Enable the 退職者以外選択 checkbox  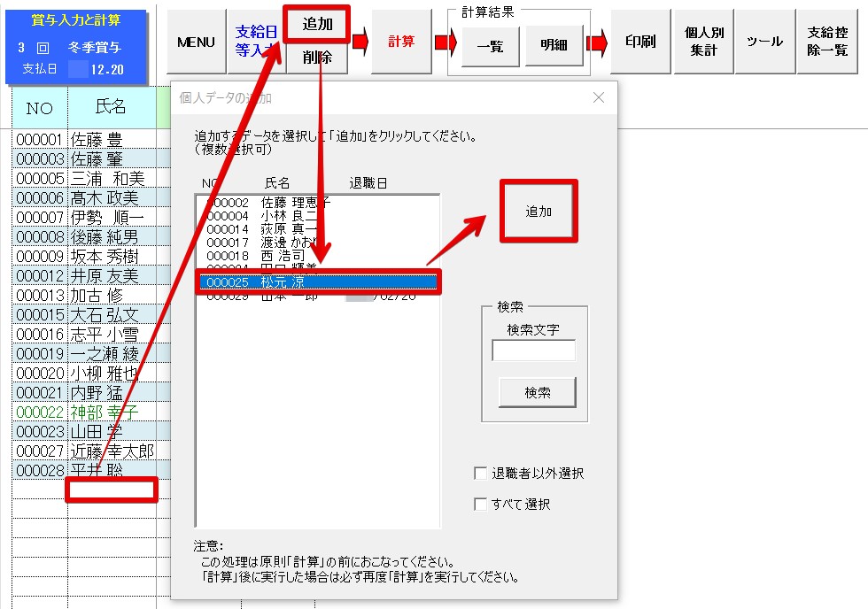481,474
